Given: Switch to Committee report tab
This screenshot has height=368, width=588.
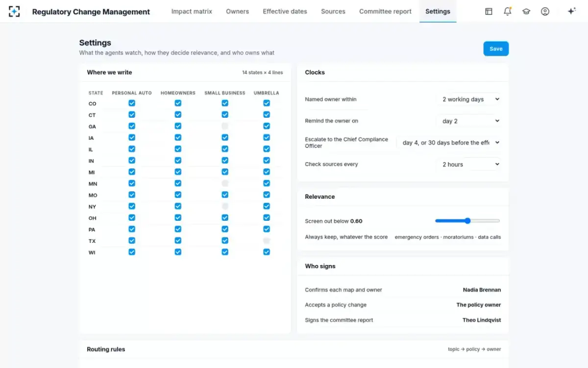Looking at the screenshot, I should coord(385,11).
